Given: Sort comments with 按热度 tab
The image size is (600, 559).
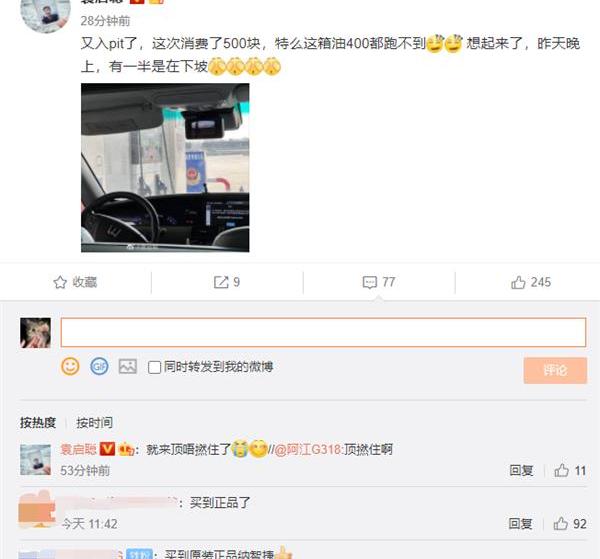Looking at the screenshot, I should pyautogui.click(x=38, y=423).
